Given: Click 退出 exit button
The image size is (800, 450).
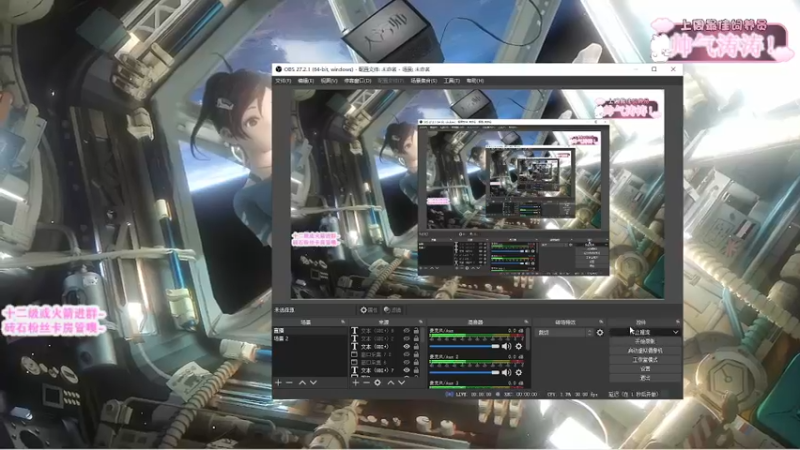Looking at the screenshot, I should pyautogui.click(x=645, y=378).
